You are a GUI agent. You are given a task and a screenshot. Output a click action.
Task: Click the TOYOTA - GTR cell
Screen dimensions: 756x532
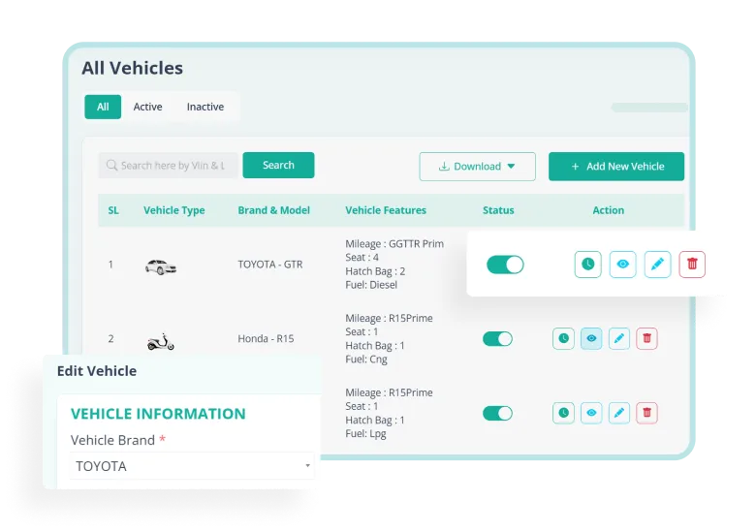coord(270,265)
